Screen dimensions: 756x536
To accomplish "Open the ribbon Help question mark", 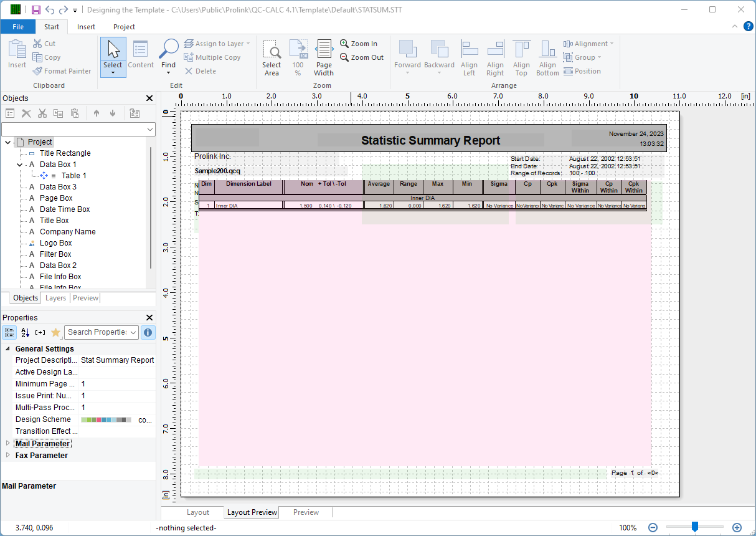I will point(749,26).
